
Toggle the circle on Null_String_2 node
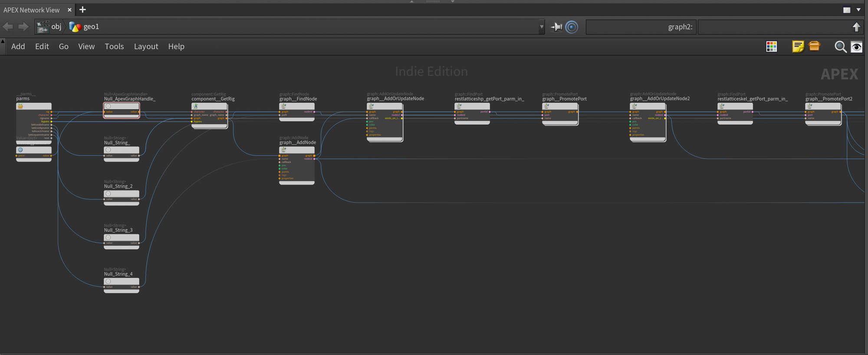click(108, 194)
